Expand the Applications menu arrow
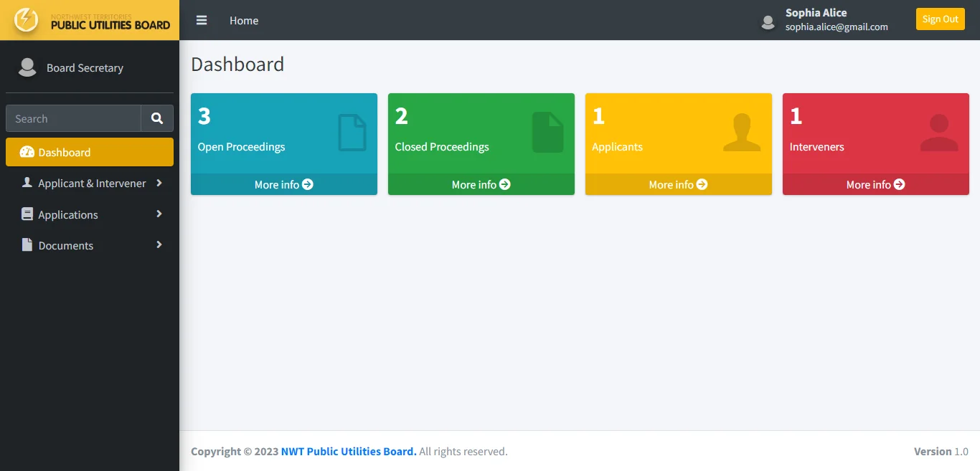The height and width of the screenshot is (471, 980). pyautogui.click(x=159, y=214)
